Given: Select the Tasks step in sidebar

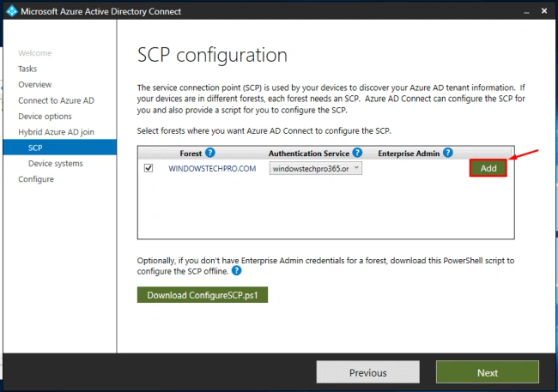Looking at the screenshot, I should coord(27,69).
